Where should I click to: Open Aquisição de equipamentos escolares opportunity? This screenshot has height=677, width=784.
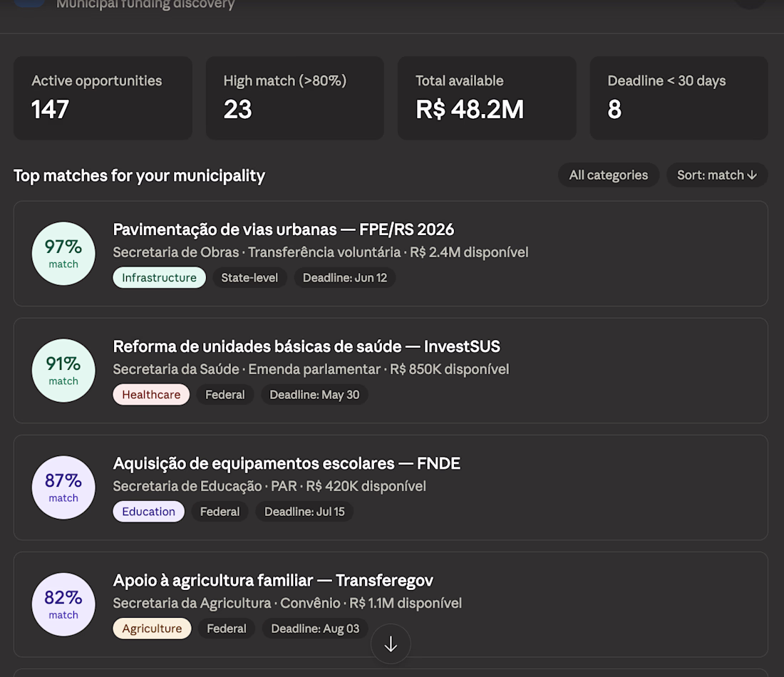click(391, 487)
